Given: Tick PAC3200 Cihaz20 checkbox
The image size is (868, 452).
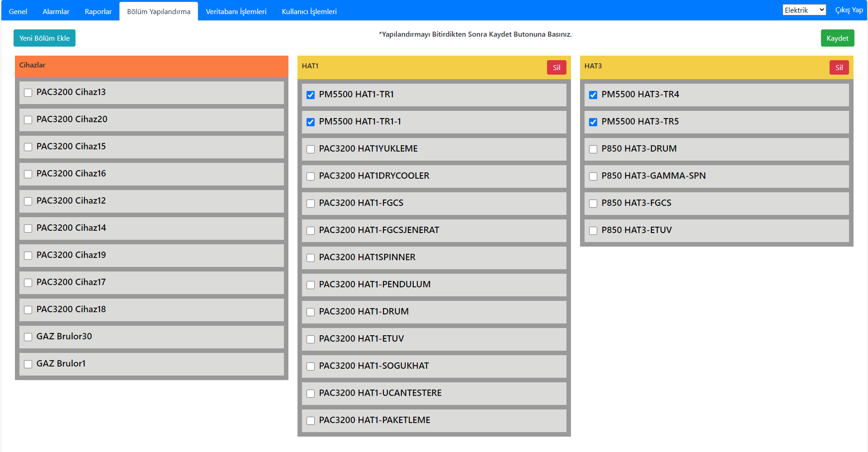Looking at the screenshot, I should [x=28, y=120].
